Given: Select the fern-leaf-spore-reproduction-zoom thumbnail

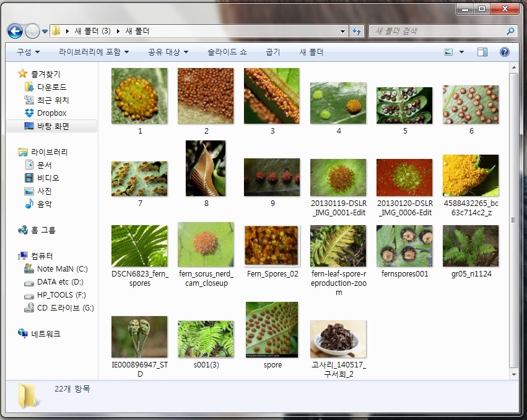Looking at the screenshot, I should pos(338,246).
